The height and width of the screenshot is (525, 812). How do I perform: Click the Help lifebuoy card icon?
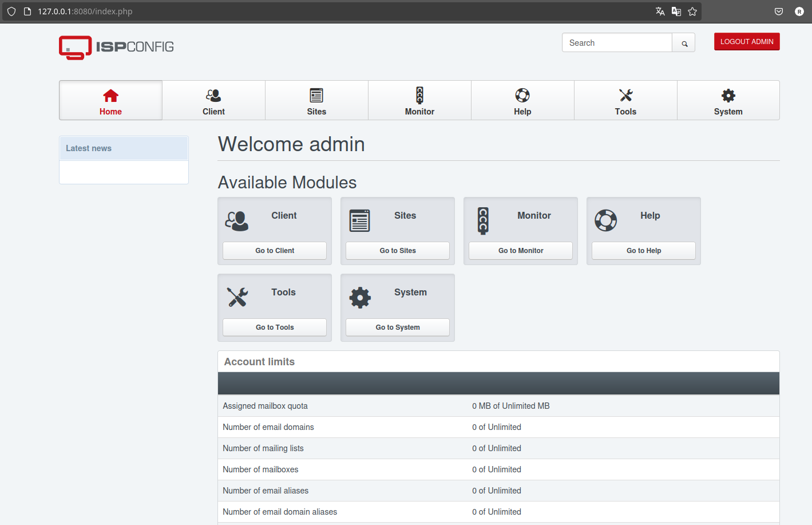[606, 220]
